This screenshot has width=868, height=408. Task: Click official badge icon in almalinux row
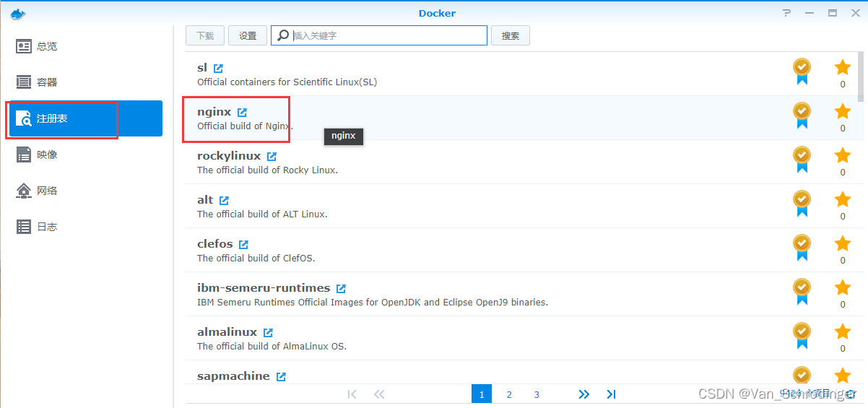[x=802, y=336]
